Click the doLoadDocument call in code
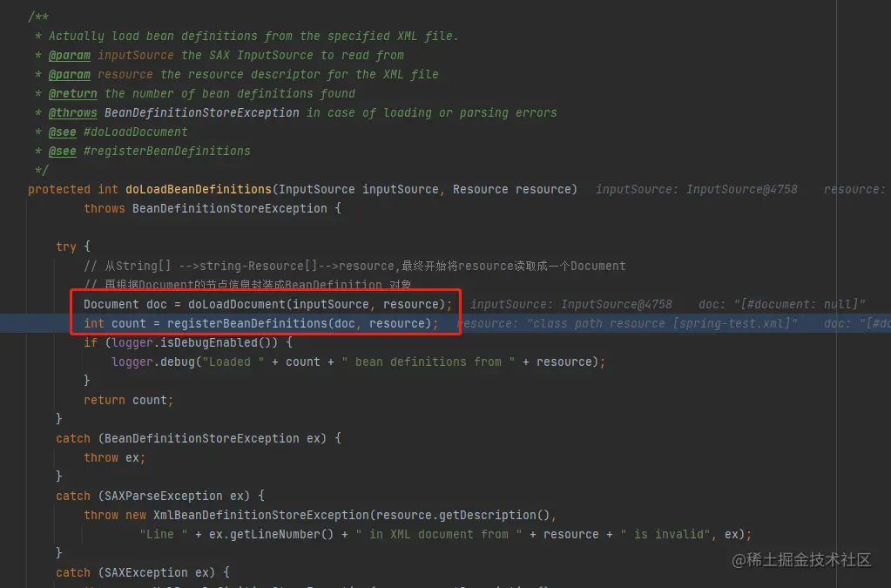891x588 pixels. 237,304
